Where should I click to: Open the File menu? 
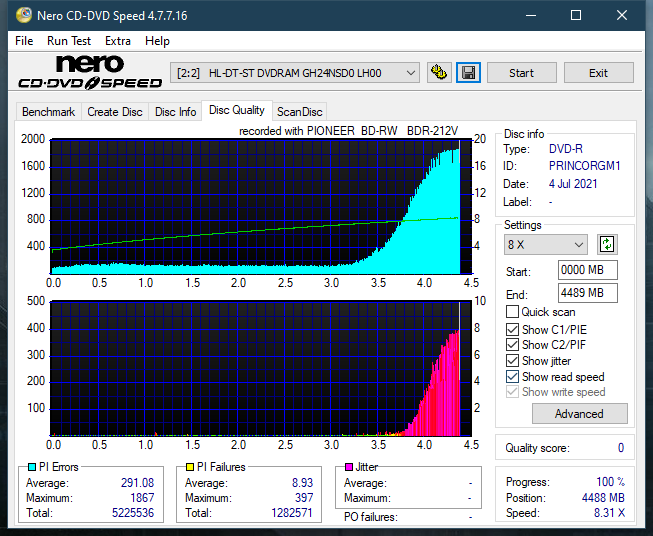pos(24,41)
